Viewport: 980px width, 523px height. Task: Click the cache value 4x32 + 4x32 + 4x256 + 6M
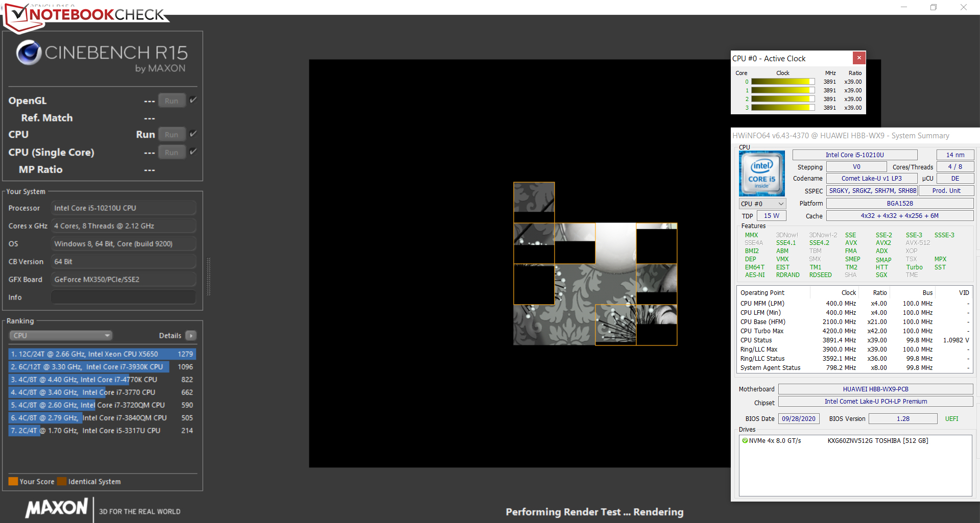[x=900, y=216]
